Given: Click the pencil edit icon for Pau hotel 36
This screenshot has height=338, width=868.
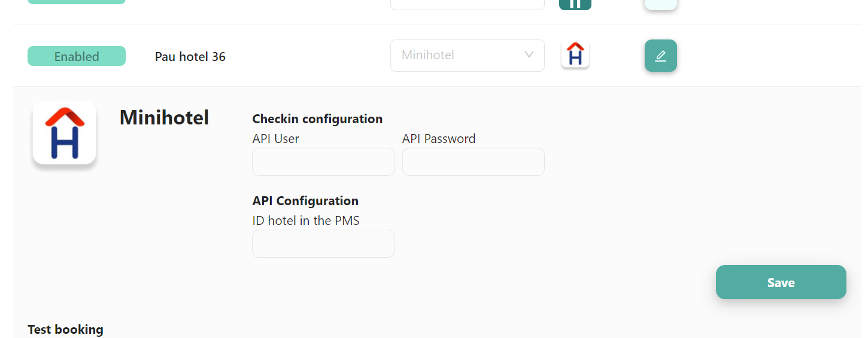Looking at the screenshot, I should [660, 56].
